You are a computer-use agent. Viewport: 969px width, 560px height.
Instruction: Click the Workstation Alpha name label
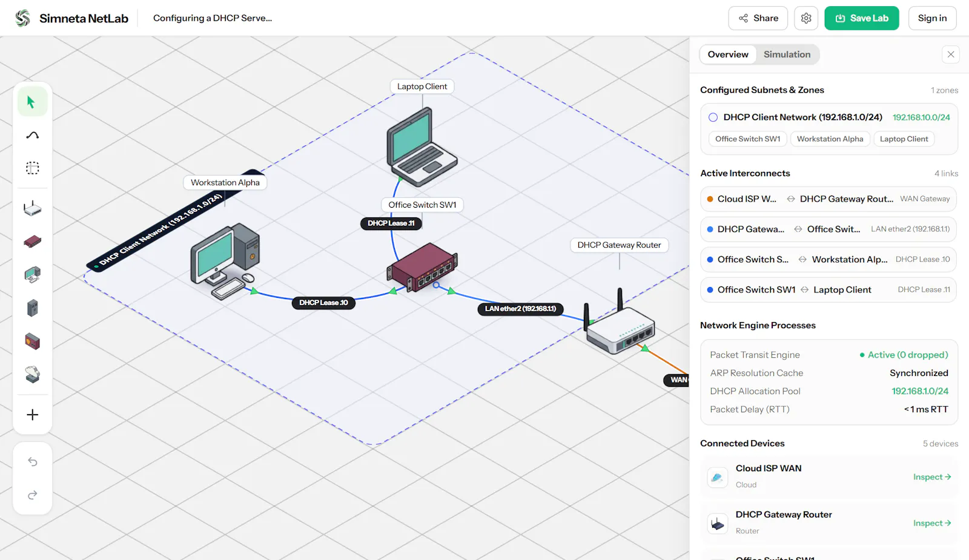coord(225,182)
